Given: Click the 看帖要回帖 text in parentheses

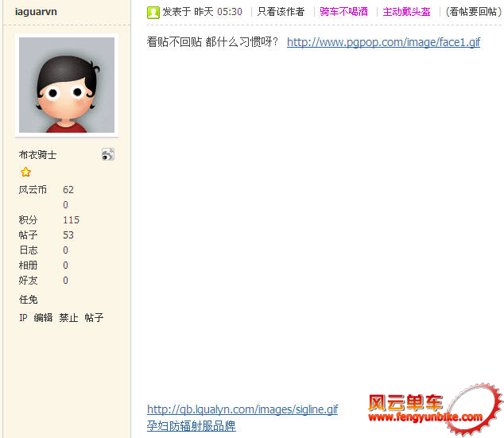Looking at the screenshot, I should 473,12.
